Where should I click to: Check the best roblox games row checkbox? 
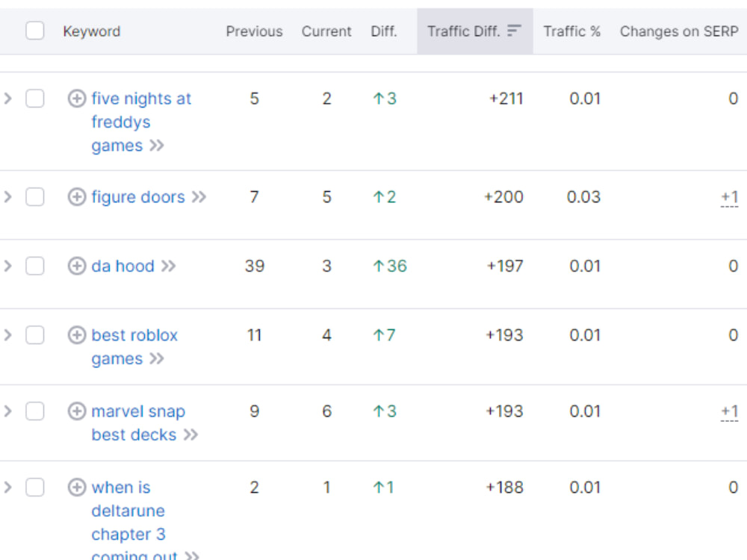click(35, 335)
